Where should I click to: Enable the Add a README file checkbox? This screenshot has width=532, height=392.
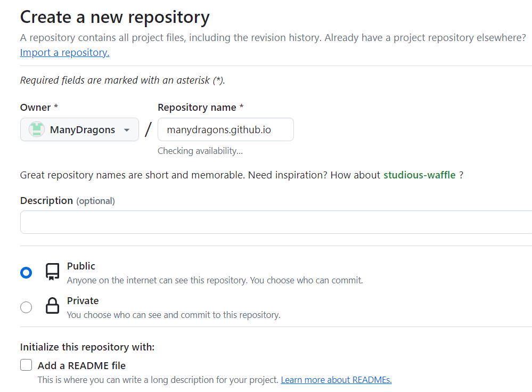(x=26, y=365)
